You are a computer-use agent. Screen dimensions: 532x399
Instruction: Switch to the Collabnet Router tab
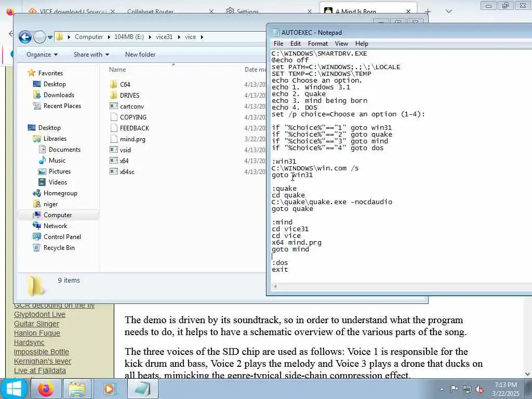point(150,11)
